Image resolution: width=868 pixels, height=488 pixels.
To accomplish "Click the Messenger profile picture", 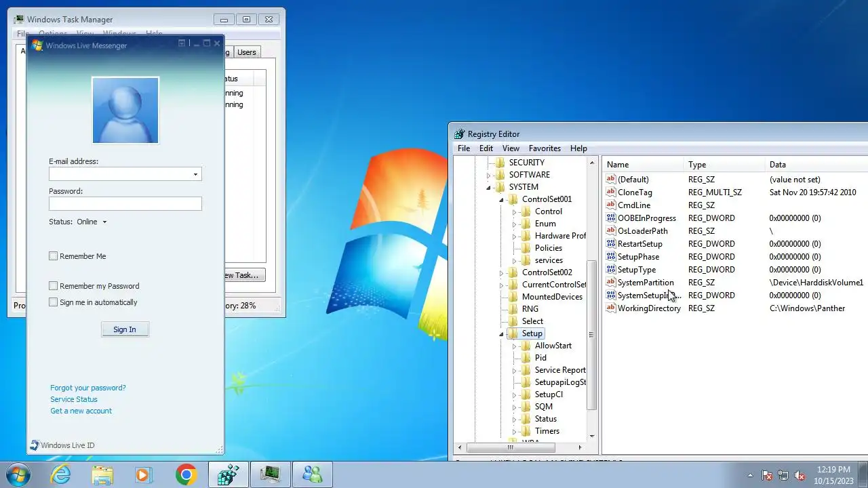I will coord(125,110).
